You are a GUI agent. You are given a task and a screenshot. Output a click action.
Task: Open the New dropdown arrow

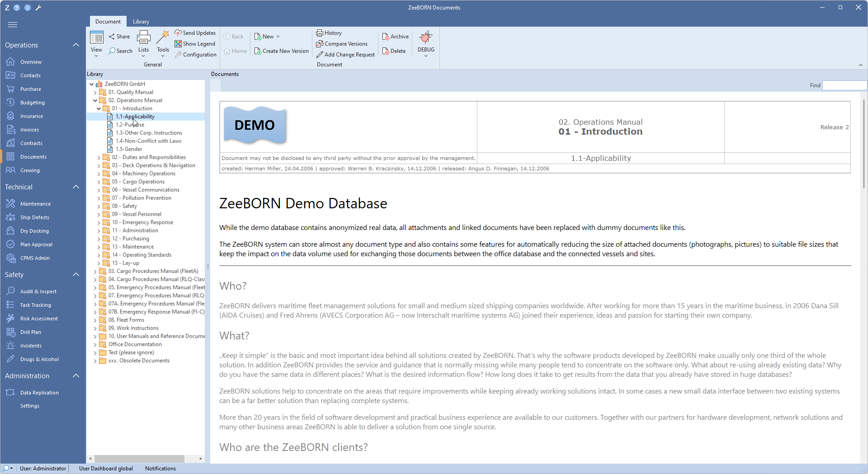[278, 37]
